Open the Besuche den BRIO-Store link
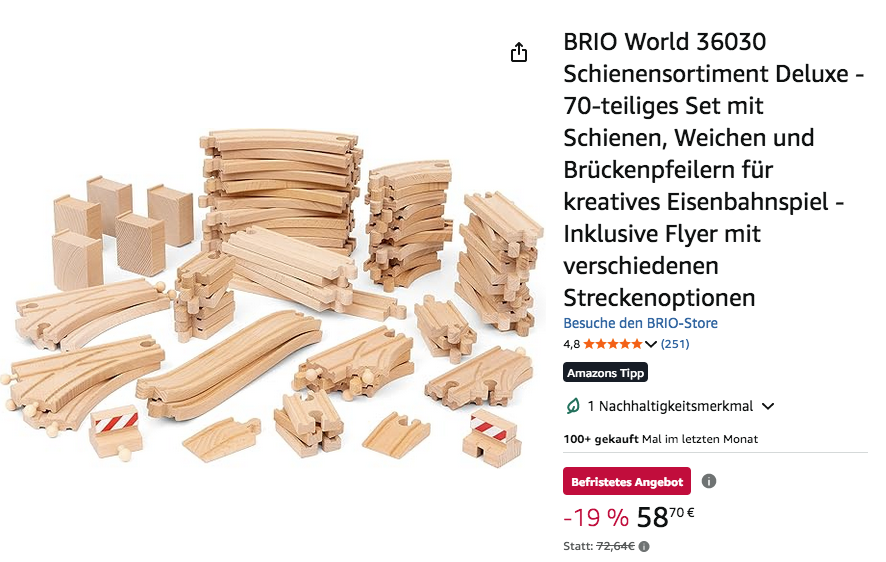The image size is (886, 562). 640,323
